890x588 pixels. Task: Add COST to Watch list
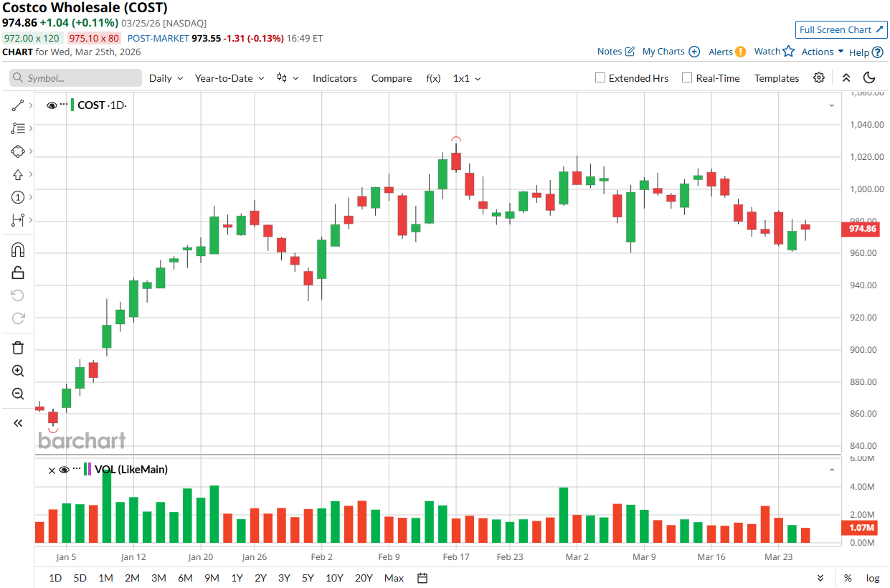coord(775,52)
